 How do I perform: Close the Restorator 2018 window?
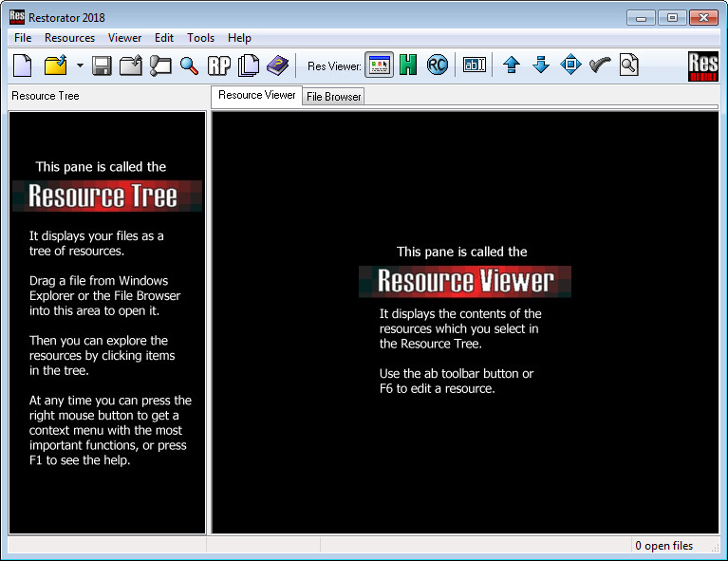click(x=703, y=18)
